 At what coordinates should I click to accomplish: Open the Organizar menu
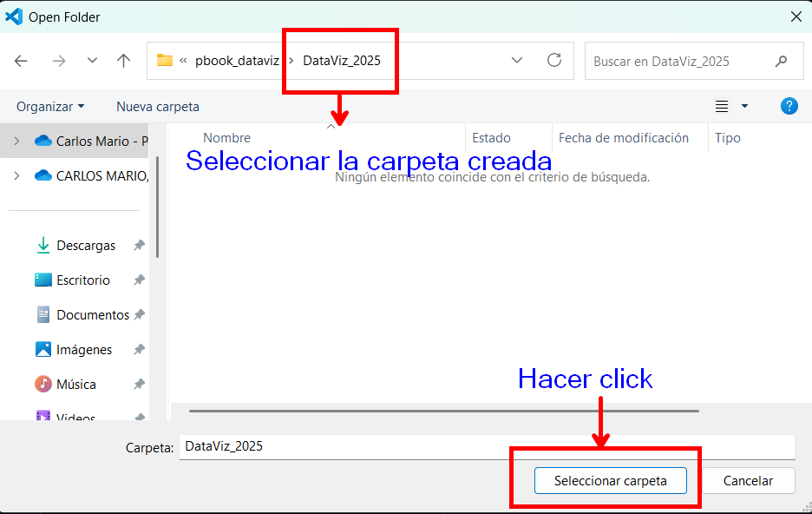50,107
